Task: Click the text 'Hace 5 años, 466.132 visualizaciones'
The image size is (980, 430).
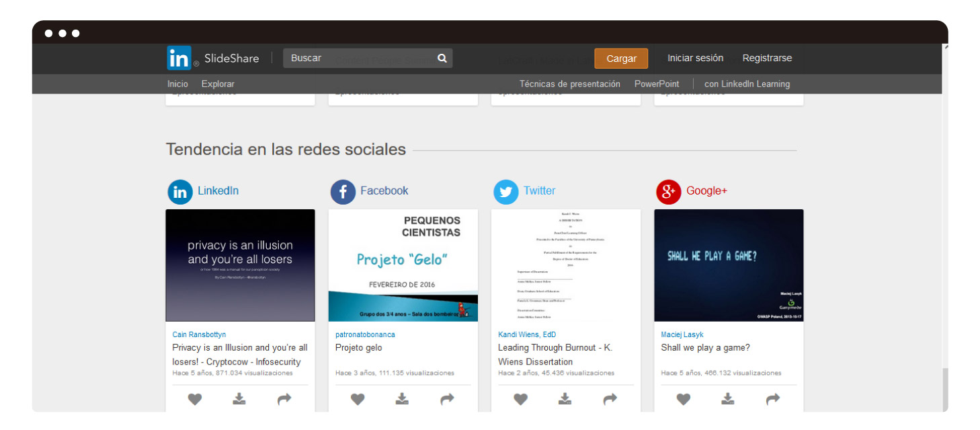Action: pyautogui.click(x=721, y=373)
